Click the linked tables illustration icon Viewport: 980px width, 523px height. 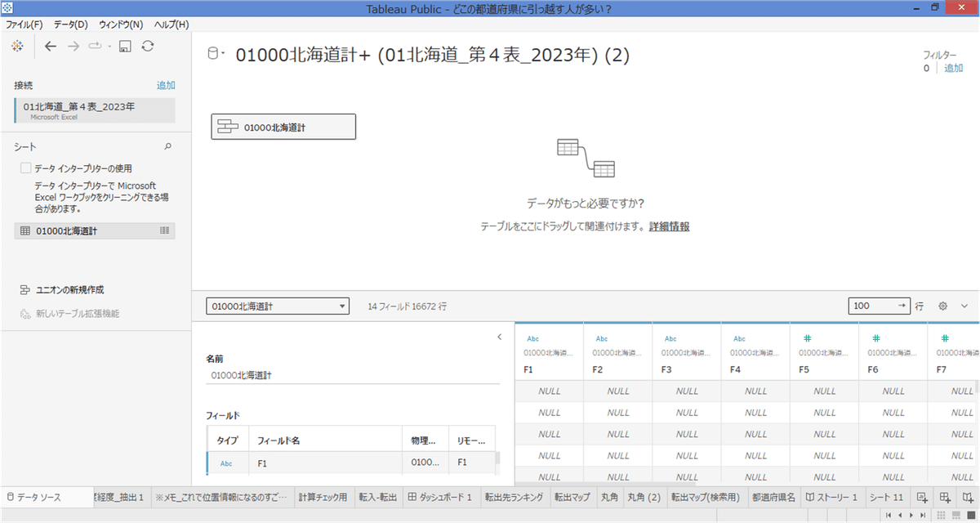point(586,159)
